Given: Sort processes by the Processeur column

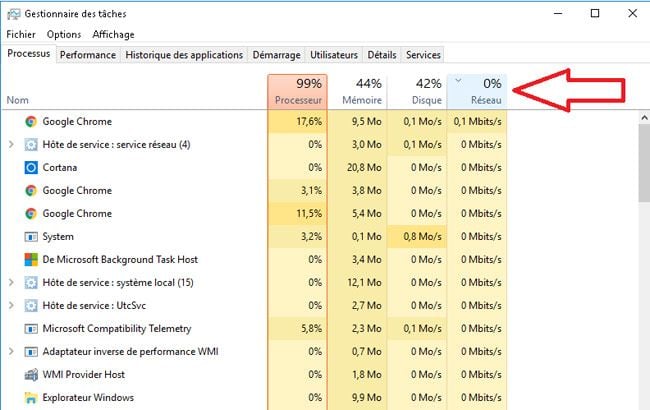Looking at the screenshot, I should [298, 92].
